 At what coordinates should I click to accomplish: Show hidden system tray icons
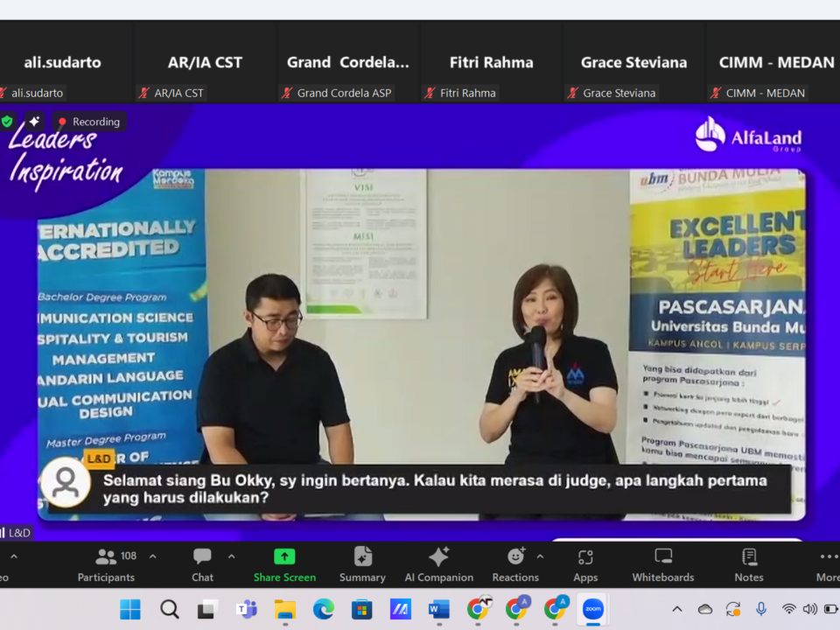pos(677,609)
